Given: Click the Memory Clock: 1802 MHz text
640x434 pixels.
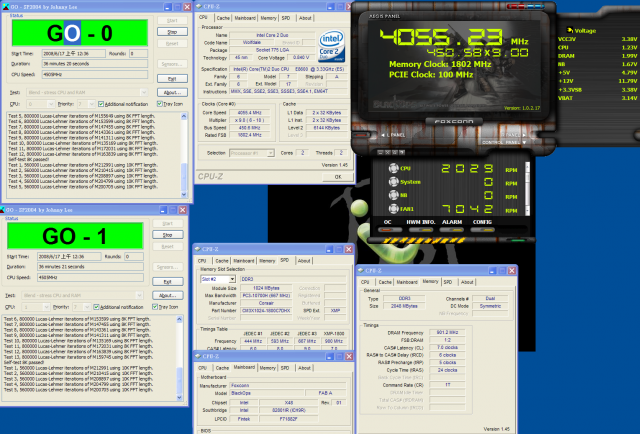Looking at the screenshot, I should tap(440, 64).
